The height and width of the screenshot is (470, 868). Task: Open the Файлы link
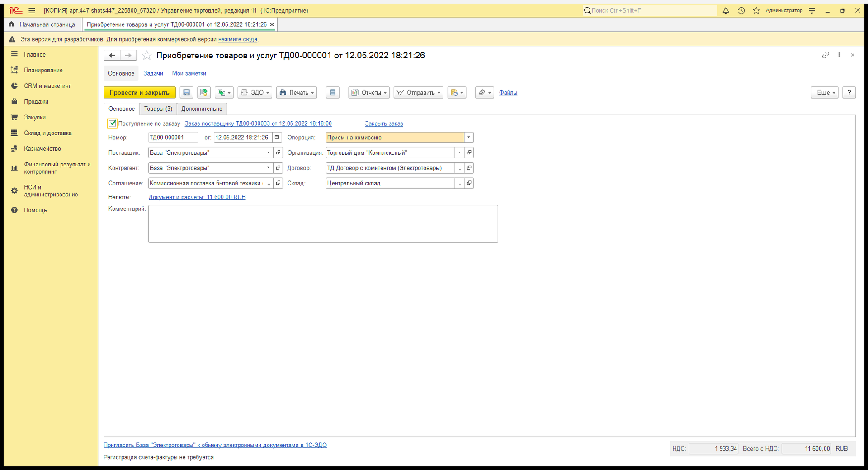pyautogui.click(x=508, y=92)
